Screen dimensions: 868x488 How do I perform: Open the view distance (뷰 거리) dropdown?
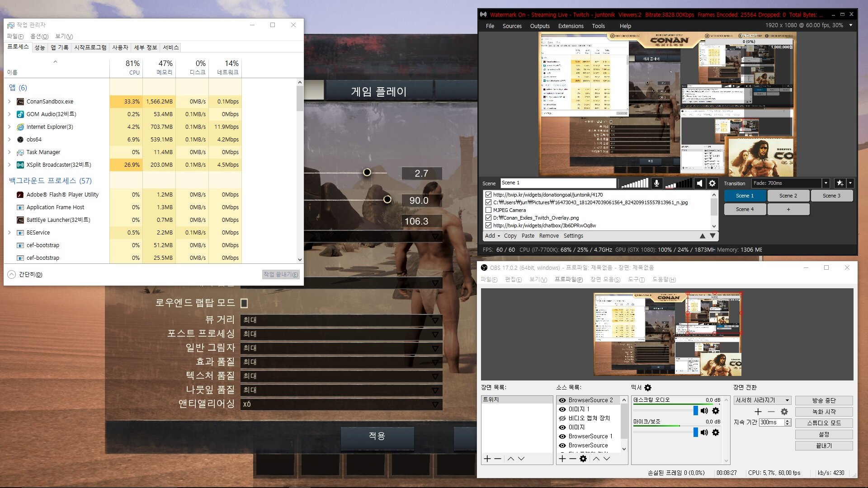click(341, 320)
